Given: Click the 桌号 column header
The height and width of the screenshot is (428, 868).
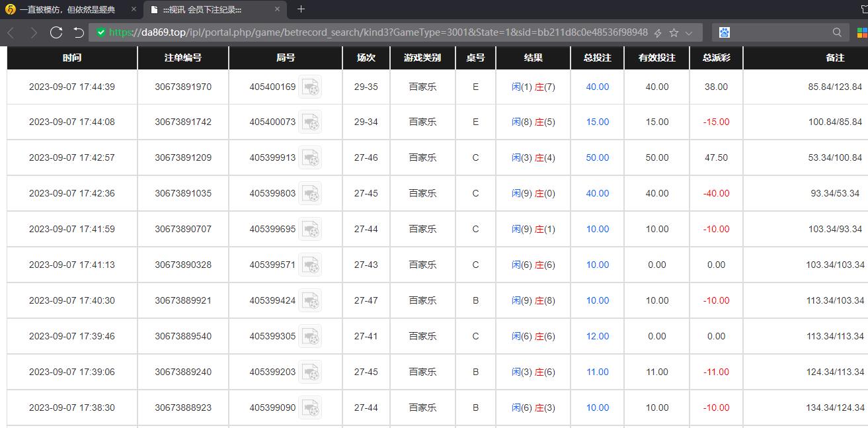Looking at the screenshot, I should 475,58.
